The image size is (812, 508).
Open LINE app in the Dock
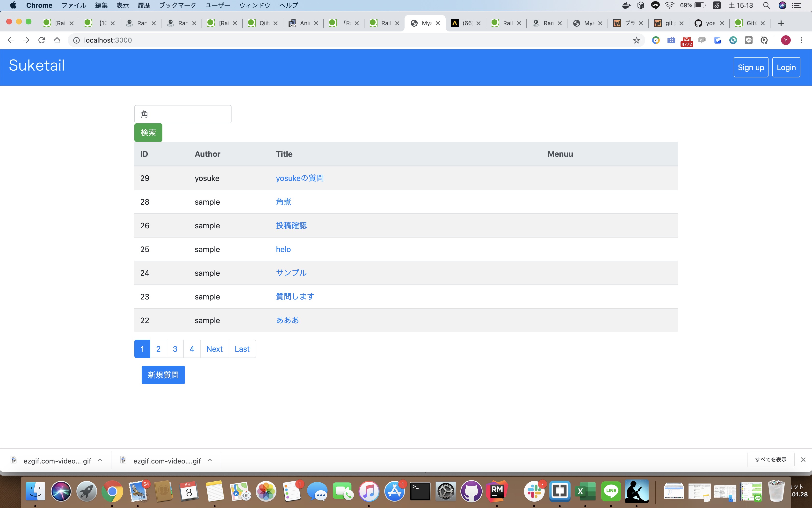611,491
